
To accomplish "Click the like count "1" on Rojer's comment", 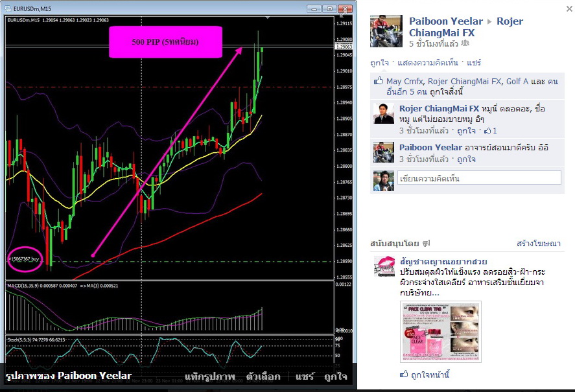I will pyautogui.click(x=490, y=130).
